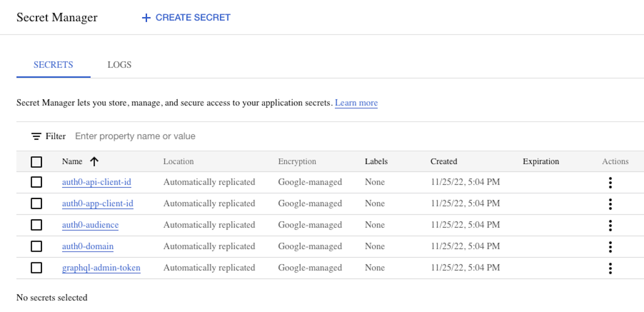This screenshot has height=312, width=644.
Task: Open the auth0-domain secret link
Action: pyautogui.click(x=88, y=246)
